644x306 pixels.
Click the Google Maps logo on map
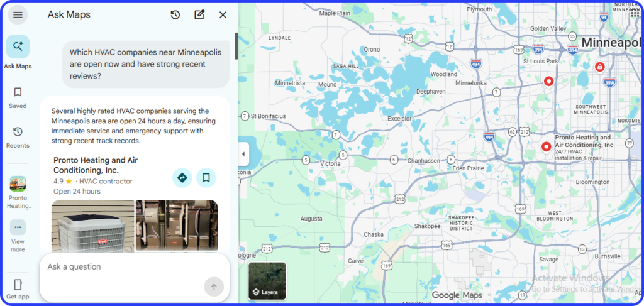(x=457, y=295)
